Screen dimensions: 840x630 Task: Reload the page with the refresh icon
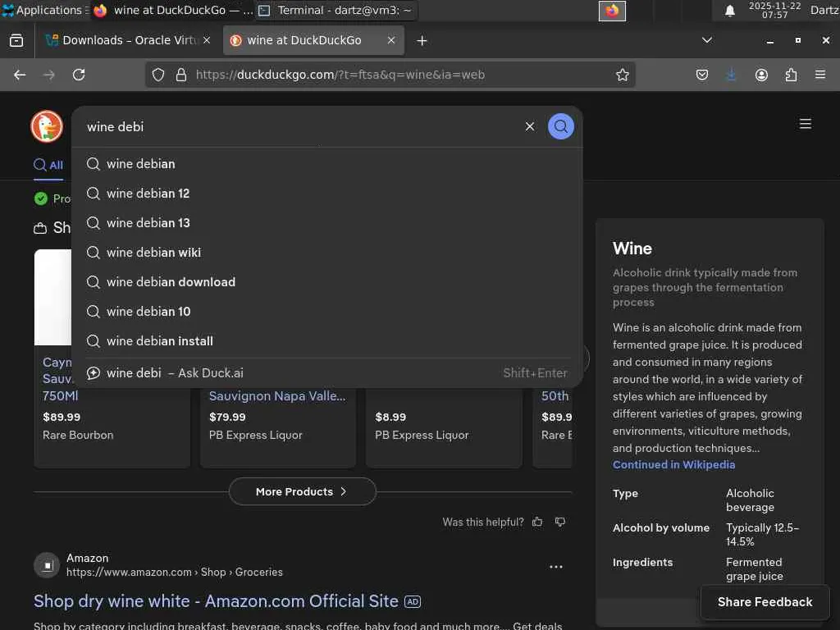tap(79, 75)
